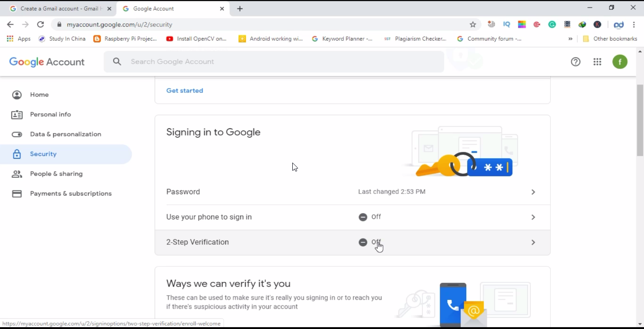
Task: Select Data & personalization in sidebar
Action: click(66, 134)
